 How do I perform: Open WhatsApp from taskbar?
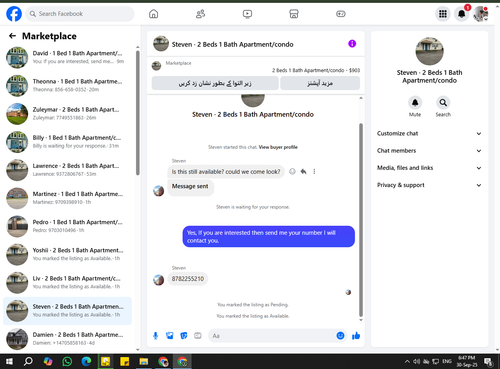67,361
